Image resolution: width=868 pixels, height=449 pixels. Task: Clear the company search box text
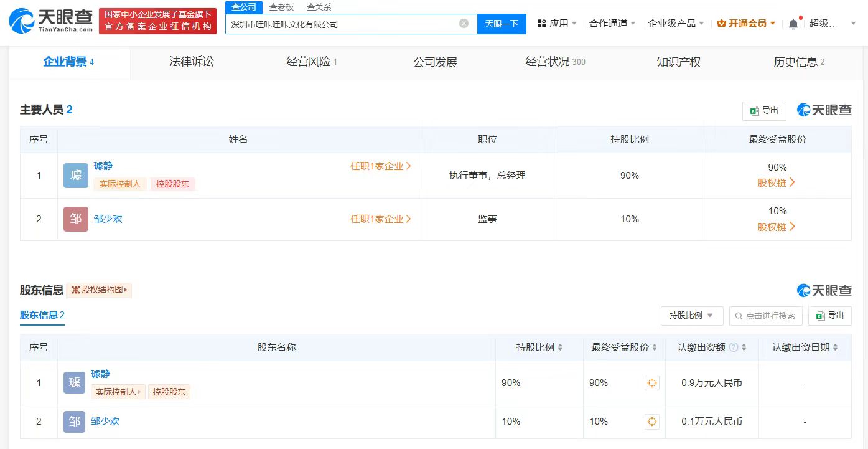[464, 24]
